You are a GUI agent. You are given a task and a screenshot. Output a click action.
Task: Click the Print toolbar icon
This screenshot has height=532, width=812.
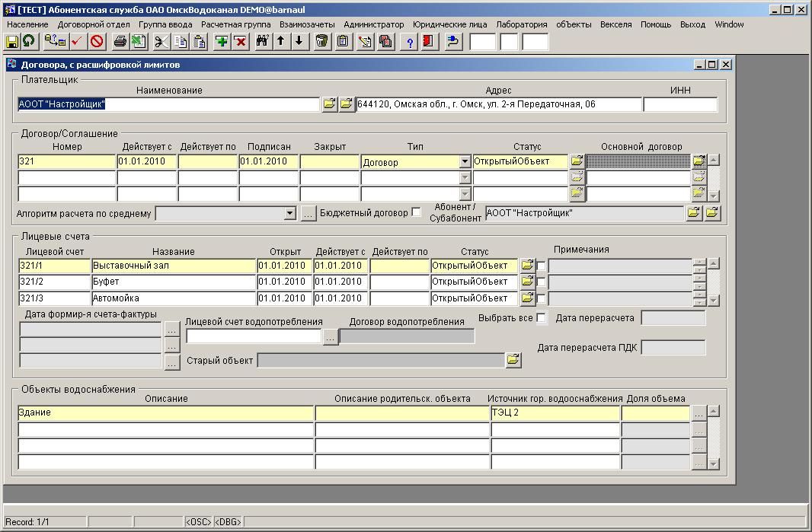click(120, 42)
